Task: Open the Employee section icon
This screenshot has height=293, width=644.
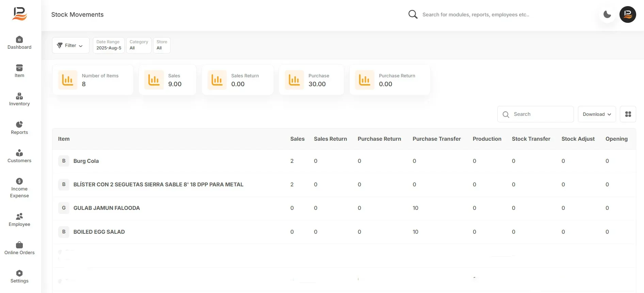Action: pos(19,216)
